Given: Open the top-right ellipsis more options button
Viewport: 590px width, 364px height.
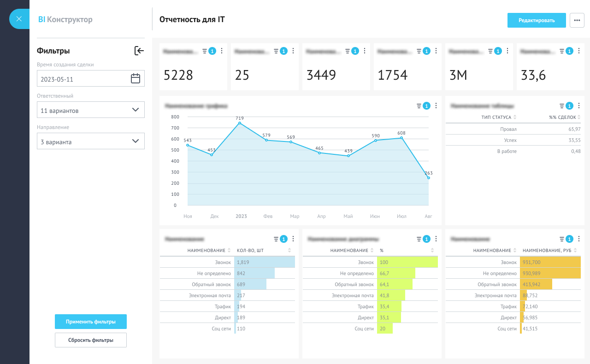Looking at the screenshot, I should click(577, 20).
